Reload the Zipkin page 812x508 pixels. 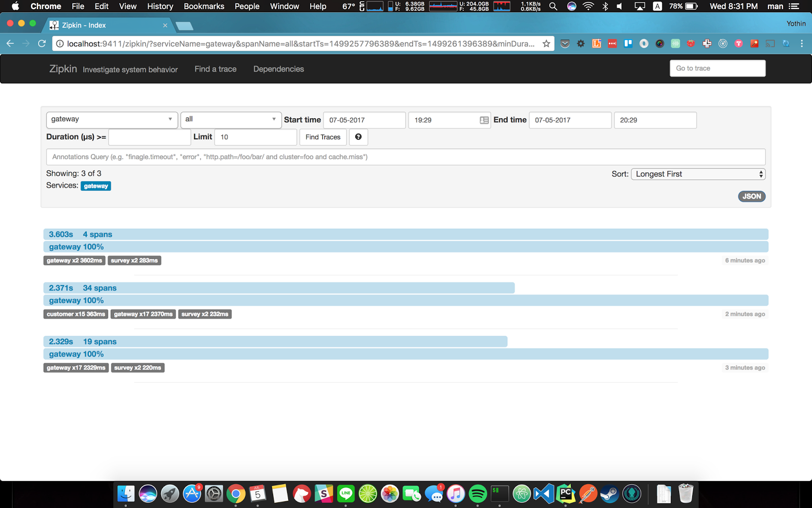pos(42,44)
